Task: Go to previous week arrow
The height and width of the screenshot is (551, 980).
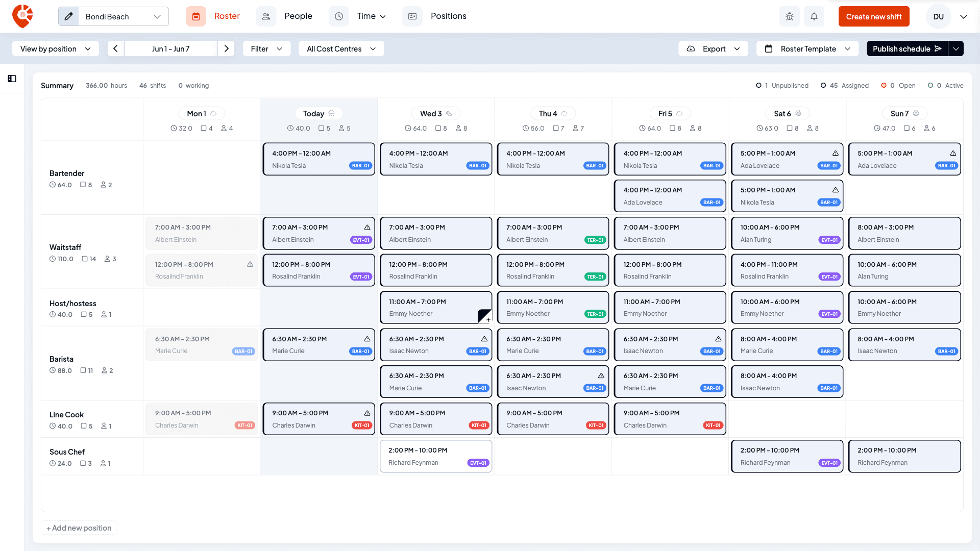Action: pyautogui.click(x=116, y=48)
